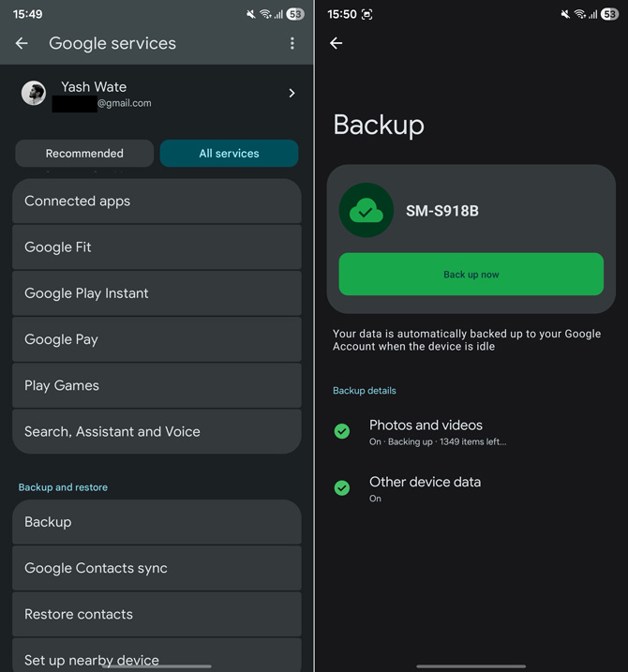Tap the Backup and restore heading
This screenshot has width=628, height=672.
pos(63,487)
